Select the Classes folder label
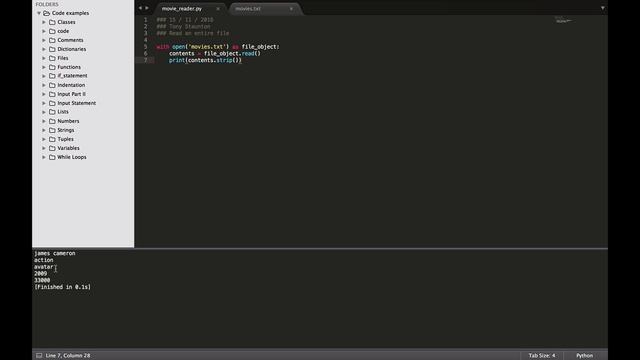640x360 pixels. (x=66, y=22)
